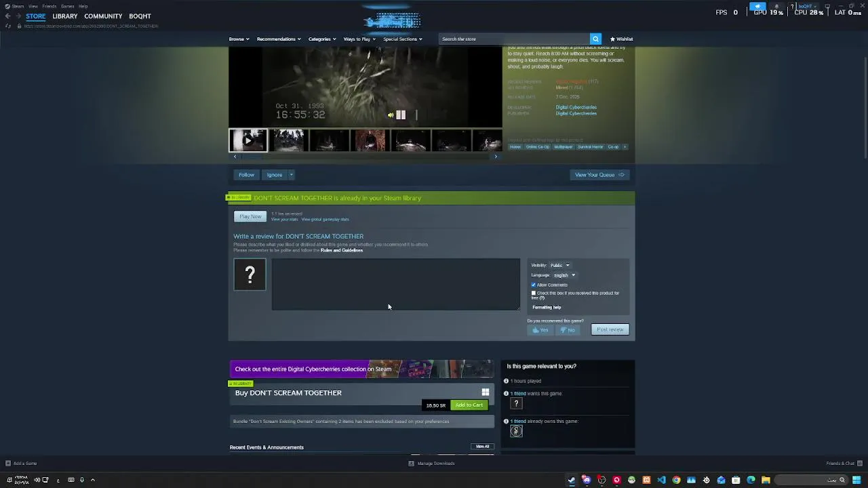Mute the trailer volume speaker icon

[391, 115]
